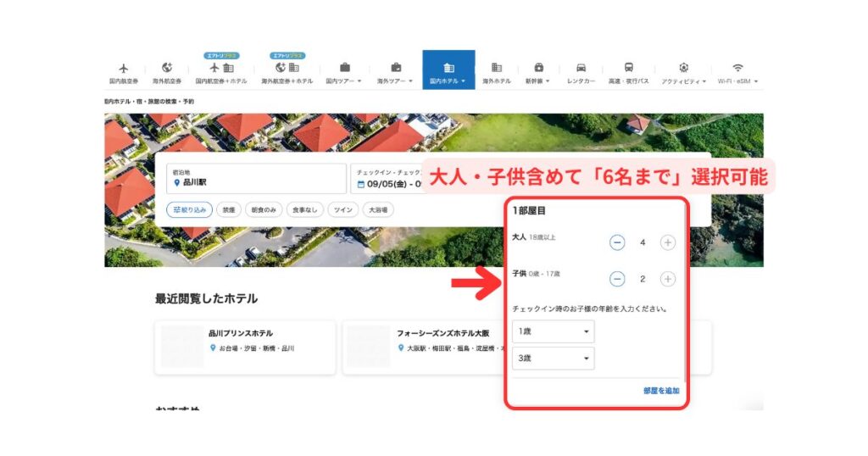Open the second child age dropdown 3歳
This screenshot has height=456, width=868.
tap(553, 359)
